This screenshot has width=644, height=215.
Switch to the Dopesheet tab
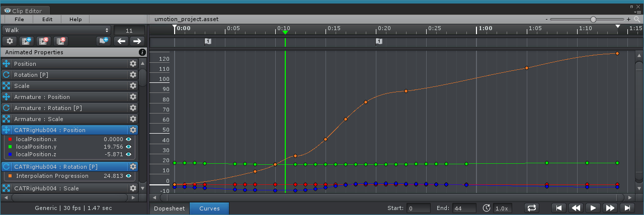point(169,208)
